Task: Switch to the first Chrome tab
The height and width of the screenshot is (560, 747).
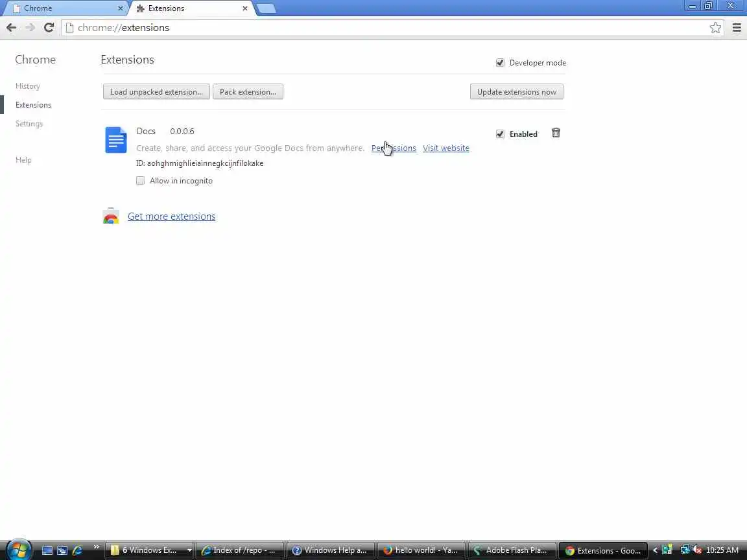Action: coord(66,8)
